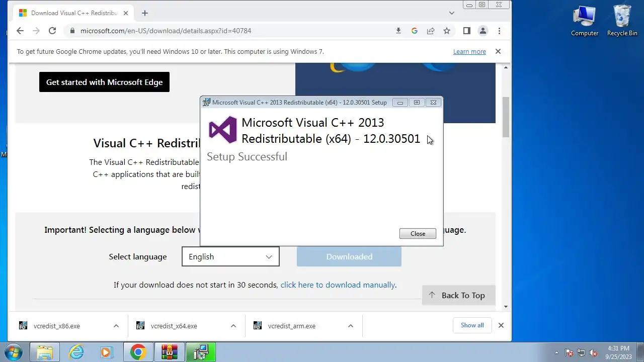Click the Downloaded button
644x362 pixels.
click(349, 256)
